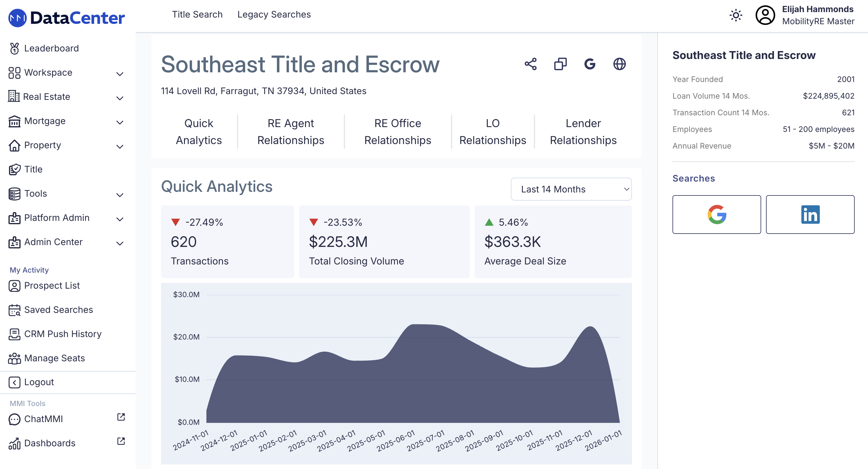Click the Admin Center icon
Viewport: 868px width, 469px height.
[x=15, y=242]
